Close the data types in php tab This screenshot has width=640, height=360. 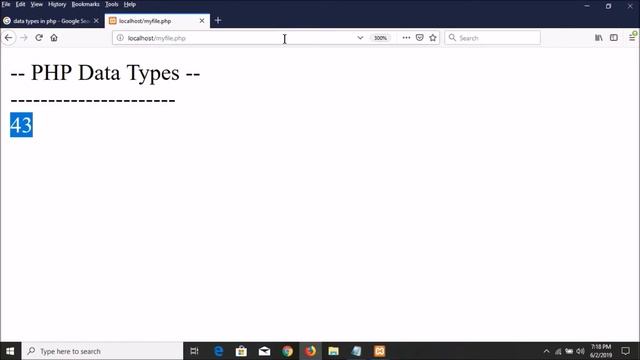pos(96,21)
